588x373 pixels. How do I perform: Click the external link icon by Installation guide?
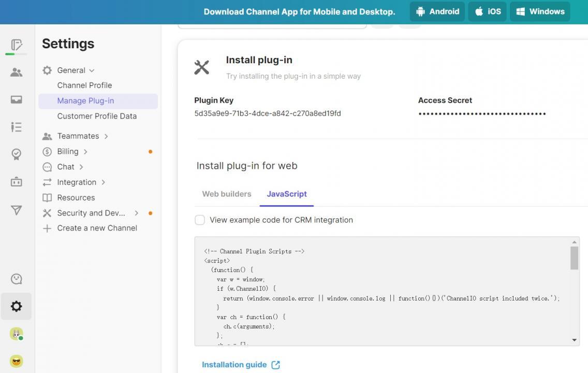tap(275, 365)
